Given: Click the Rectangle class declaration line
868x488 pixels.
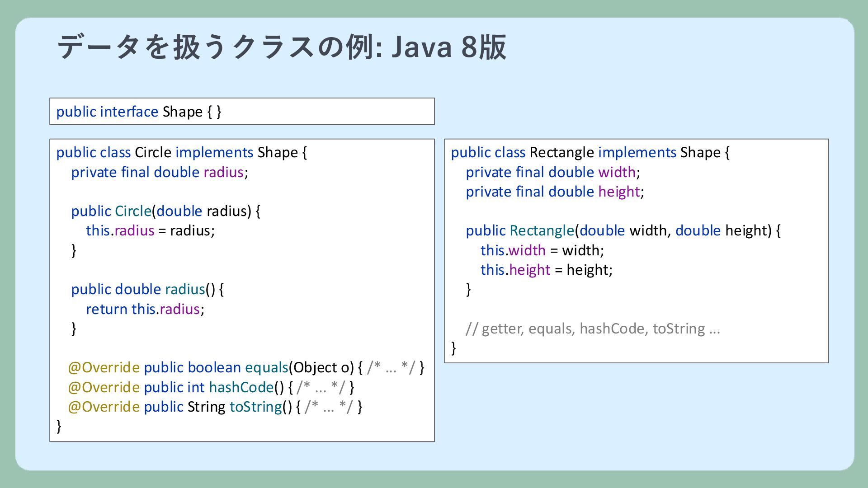Looking at the screenshot, I should [x=590, y=153].
